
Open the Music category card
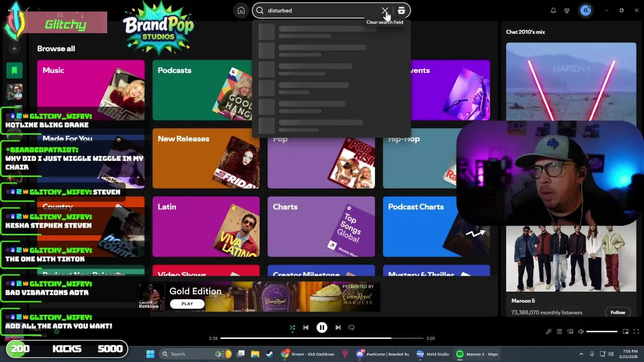[91, 90]
